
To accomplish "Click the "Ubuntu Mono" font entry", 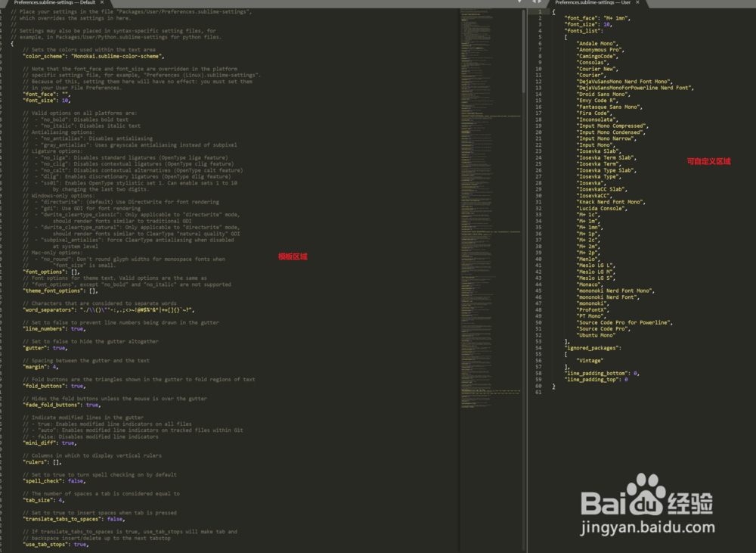I will (x=596, y=335).
